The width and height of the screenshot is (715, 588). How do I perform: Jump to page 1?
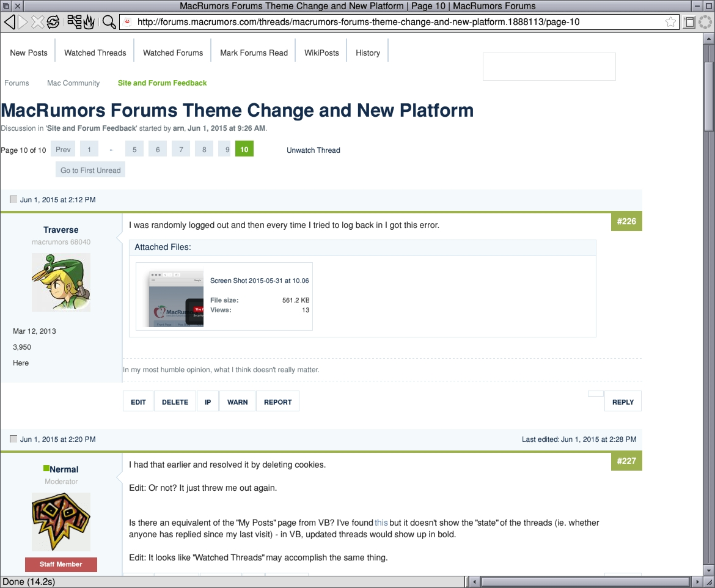[89, 149]
